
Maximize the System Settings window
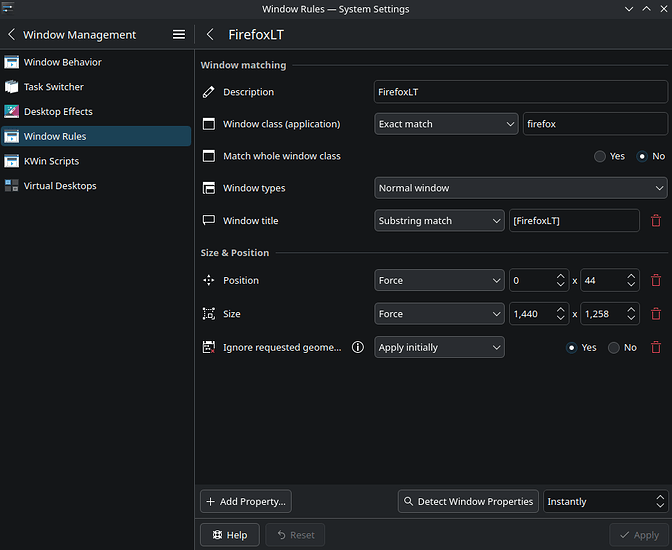click(646, 9)
